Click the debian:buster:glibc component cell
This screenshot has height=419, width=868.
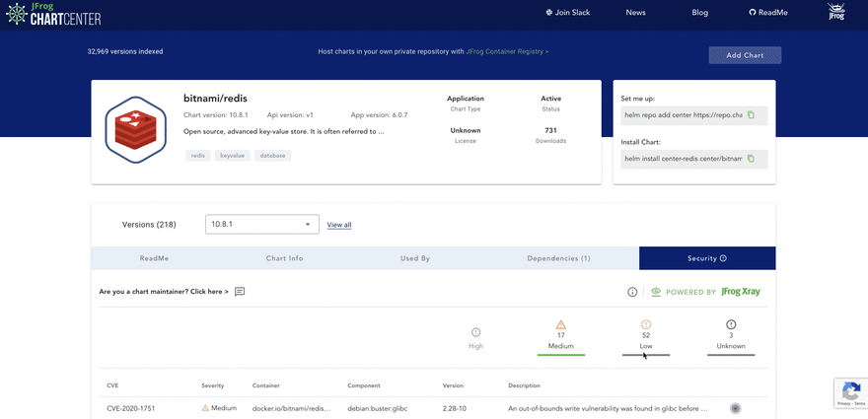pyautogui.click(x=379, y=409)
